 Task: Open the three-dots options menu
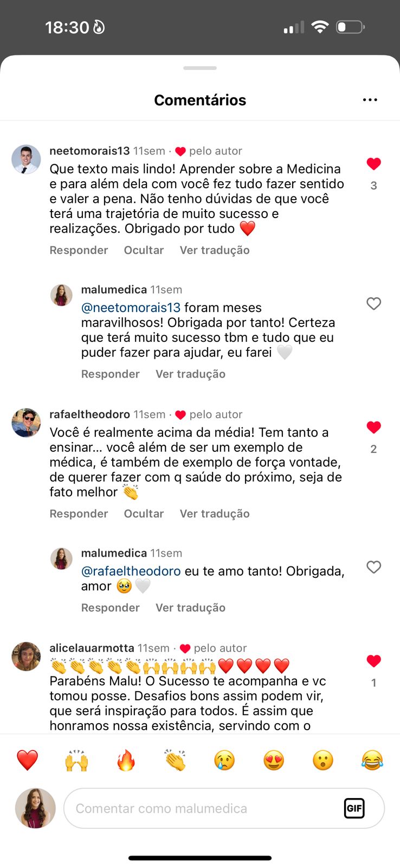pyautogui.click(x=370, y=100)
